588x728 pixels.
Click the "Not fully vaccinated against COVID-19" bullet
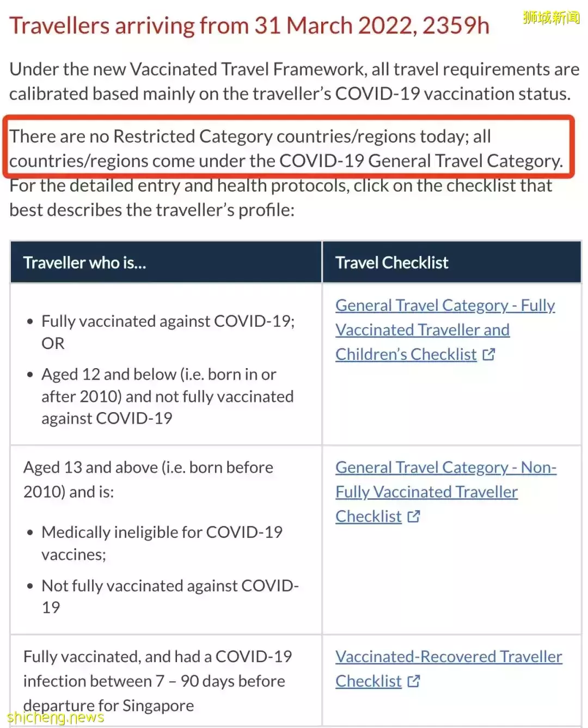point(170,596)
